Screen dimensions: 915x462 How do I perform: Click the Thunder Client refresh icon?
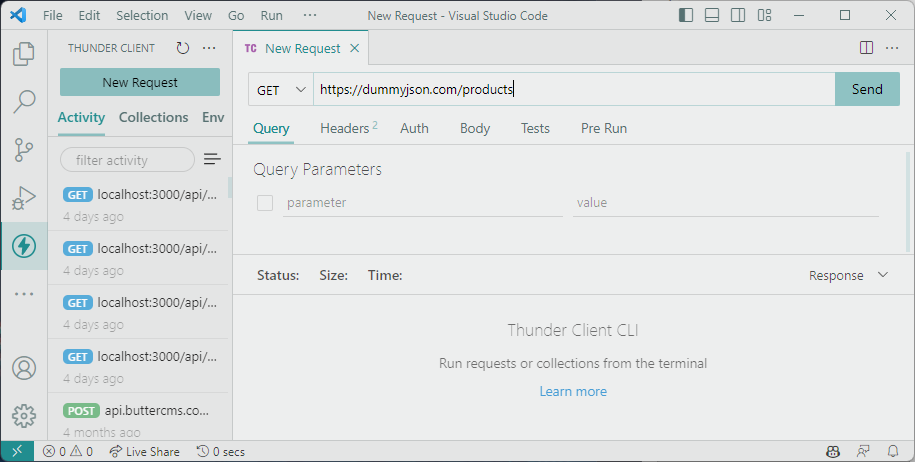[x=182, y=48]
